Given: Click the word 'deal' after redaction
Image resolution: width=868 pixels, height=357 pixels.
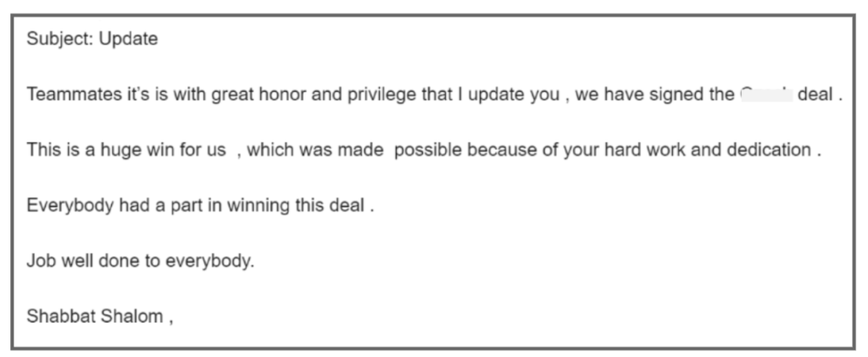Looking at the screenshot, I should (x=815, y=95).
